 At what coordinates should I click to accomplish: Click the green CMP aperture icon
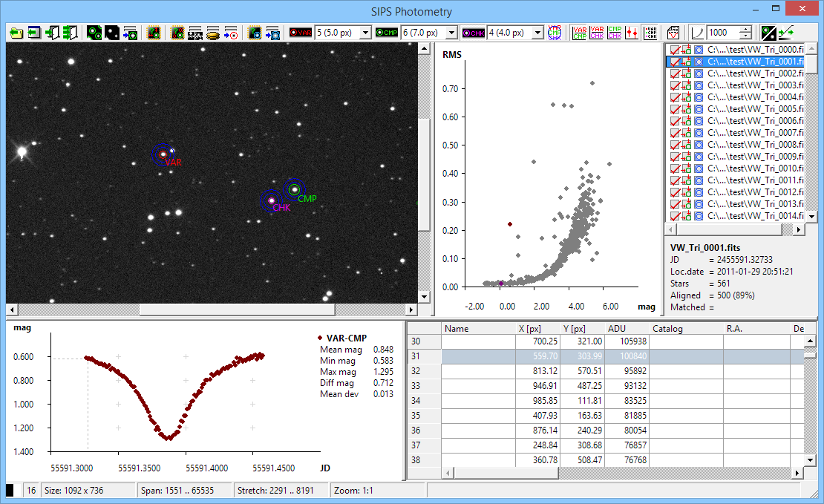pos(387,33)
